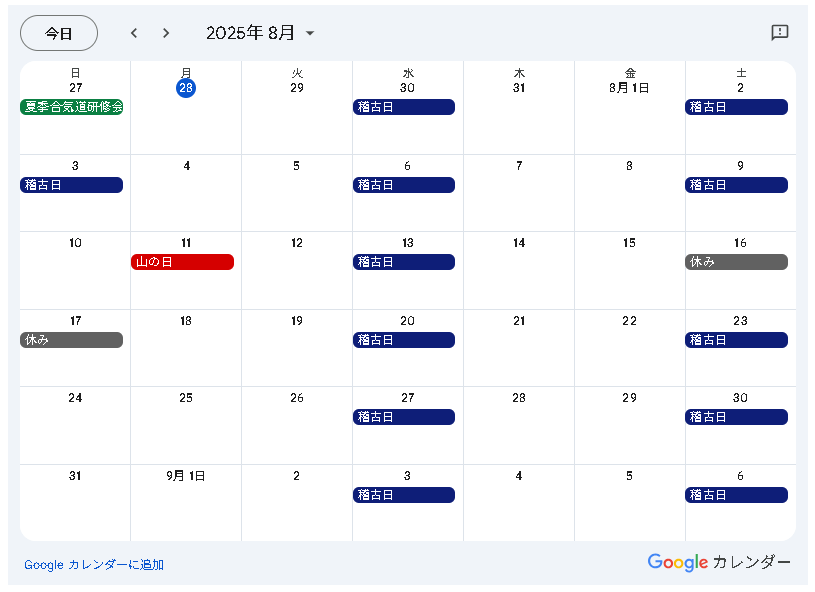Screen dimensions: 815x592
Task: Select the 休み event on Saturday 16
Action: click(x=736, y=262)
